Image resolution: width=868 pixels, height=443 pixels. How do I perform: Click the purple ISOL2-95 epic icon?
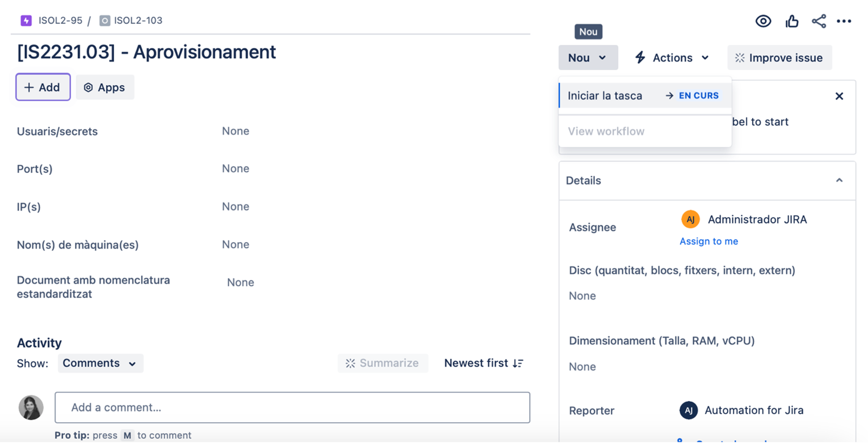click(x=26, y=20)
